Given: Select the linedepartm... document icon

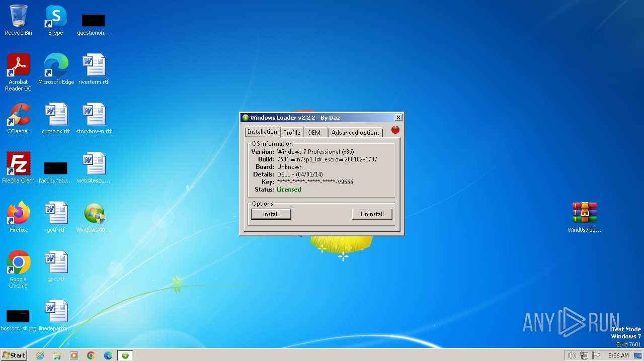Looking at the screenshot, I should point(56,316).
